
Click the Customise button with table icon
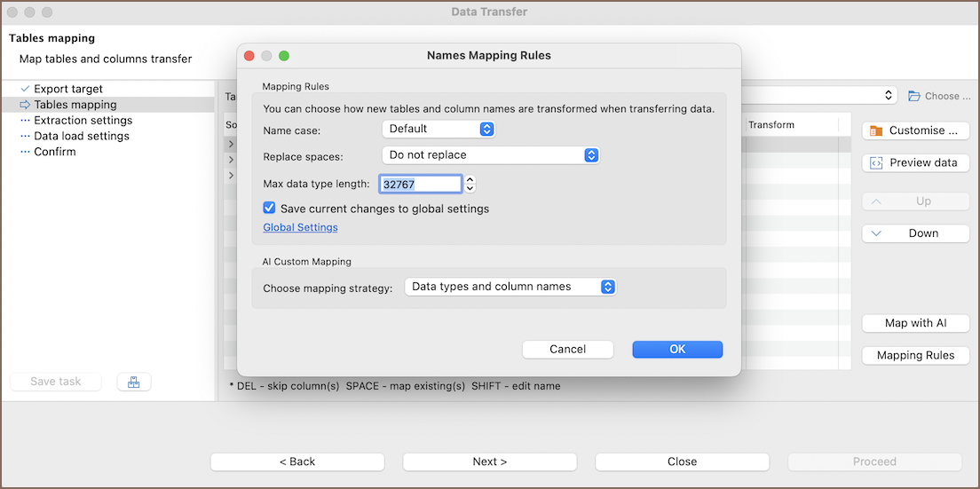tap(915, 130)
